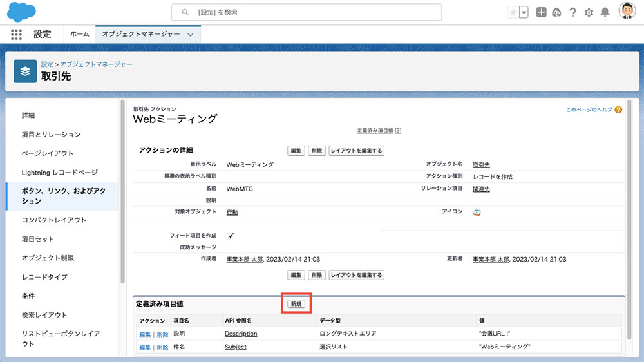Image resolution: width=644 pixels, height=362 pixels.
Task: Click the bottom レイアウトを編集する button
Action: click(x=357, y=275)
